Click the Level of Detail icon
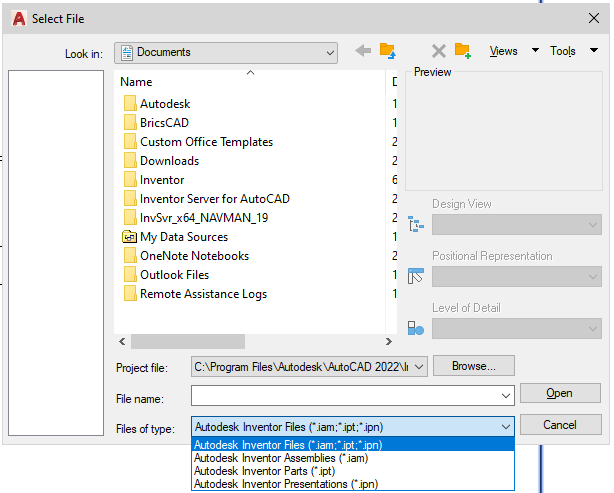The height and width of the screenshot is (493, 614). (415, 328)
